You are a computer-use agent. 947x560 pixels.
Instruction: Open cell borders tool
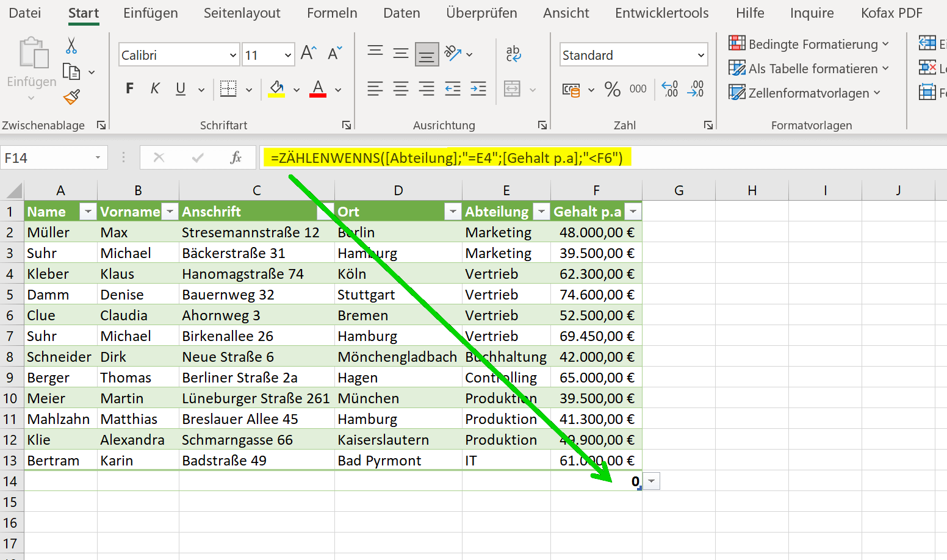coord(228,89)
